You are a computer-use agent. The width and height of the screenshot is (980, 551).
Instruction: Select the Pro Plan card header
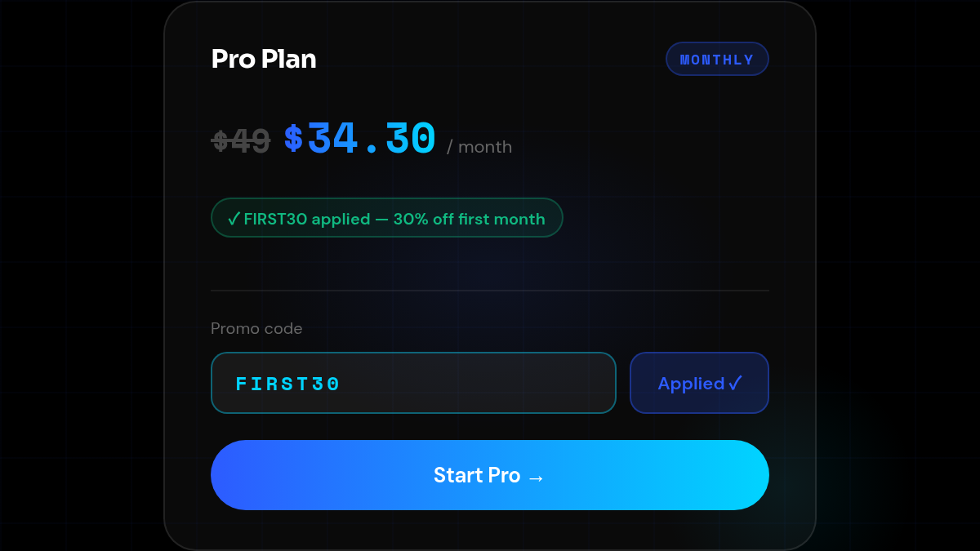263,58
